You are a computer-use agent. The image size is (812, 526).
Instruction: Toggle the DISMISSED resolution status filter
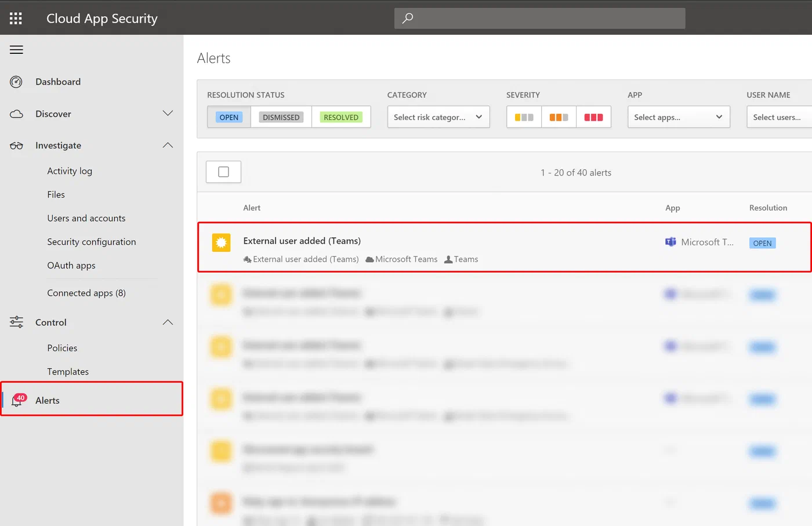(281, 117)
